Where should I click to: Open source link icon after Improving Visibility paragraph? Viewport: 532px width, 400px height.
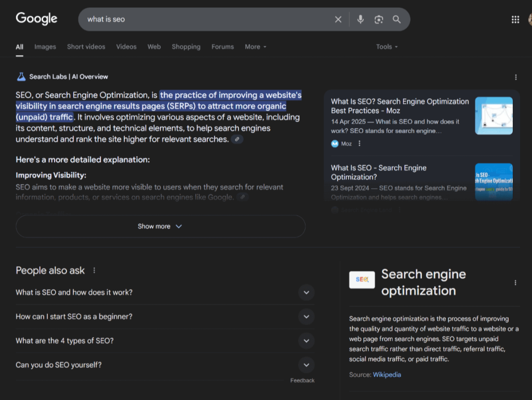pos(242,197)
